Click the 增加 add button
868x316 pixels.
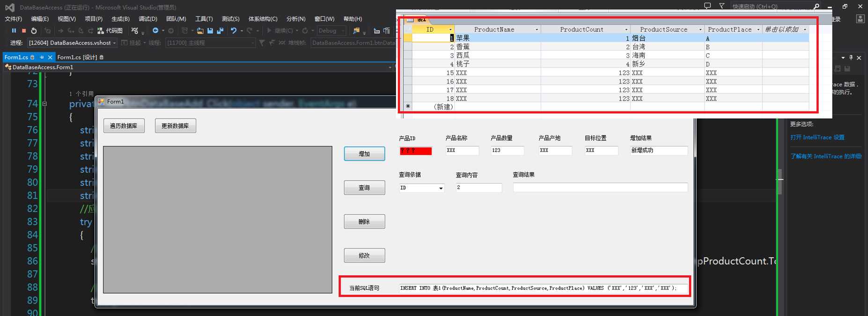tap(364, 154)
